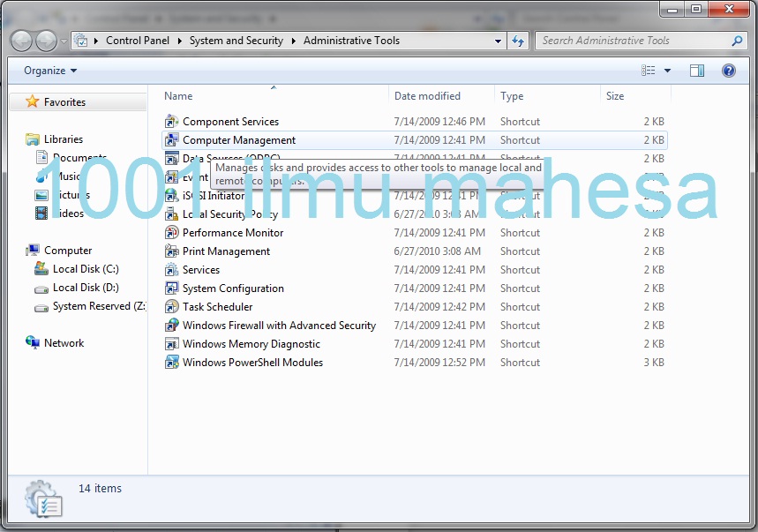The height and width of the screenshot is (532, 758).
Task: Change view using the views button
Action: point(649,71)
